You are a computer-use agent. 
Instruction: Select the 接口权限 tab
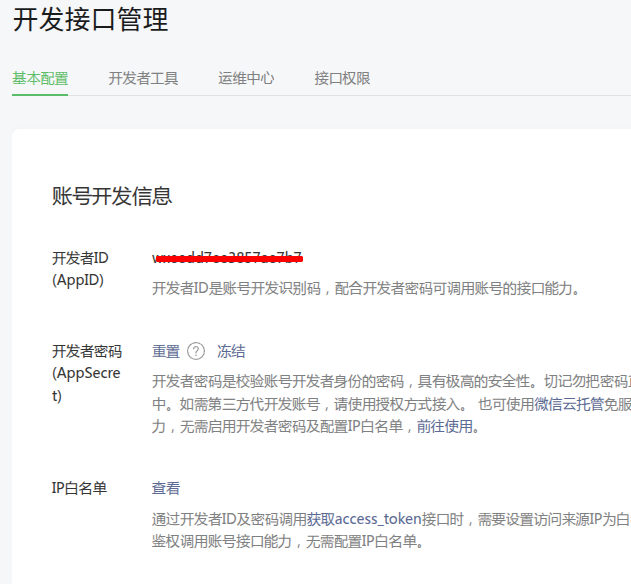pos(342,78)
